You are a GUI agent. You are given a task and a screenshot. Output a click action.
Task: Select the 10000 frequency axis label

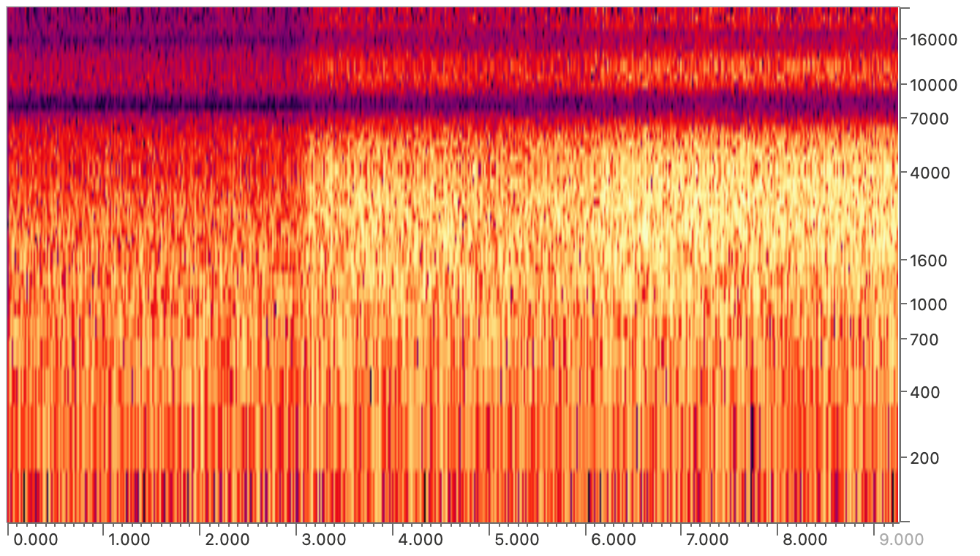point(933,85)
